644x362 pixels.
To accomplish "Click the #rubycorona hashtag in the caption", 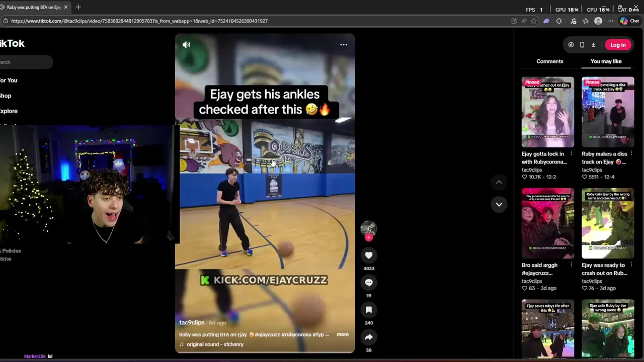I will point(296,334).
